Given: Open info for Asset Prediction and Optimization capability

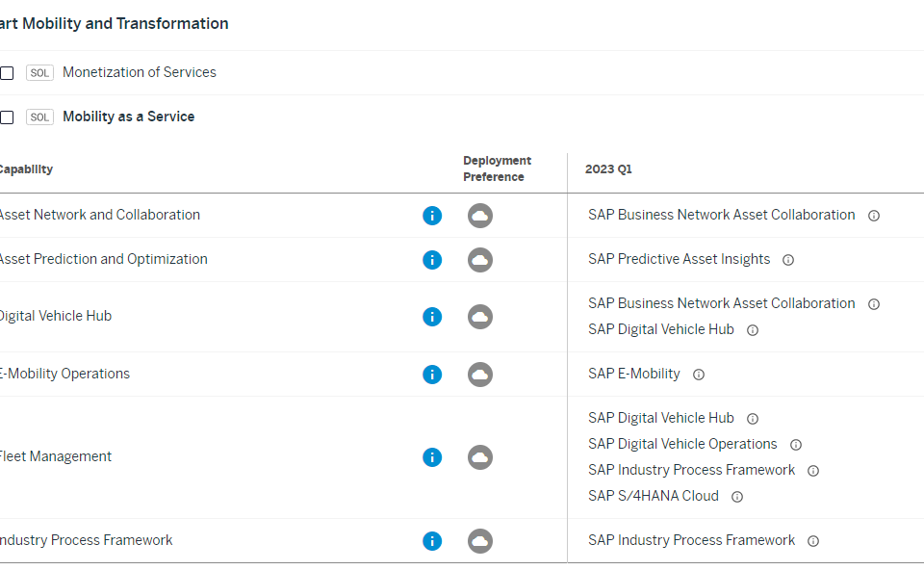Looking at the screenshot, I should [x=432, y=260].
